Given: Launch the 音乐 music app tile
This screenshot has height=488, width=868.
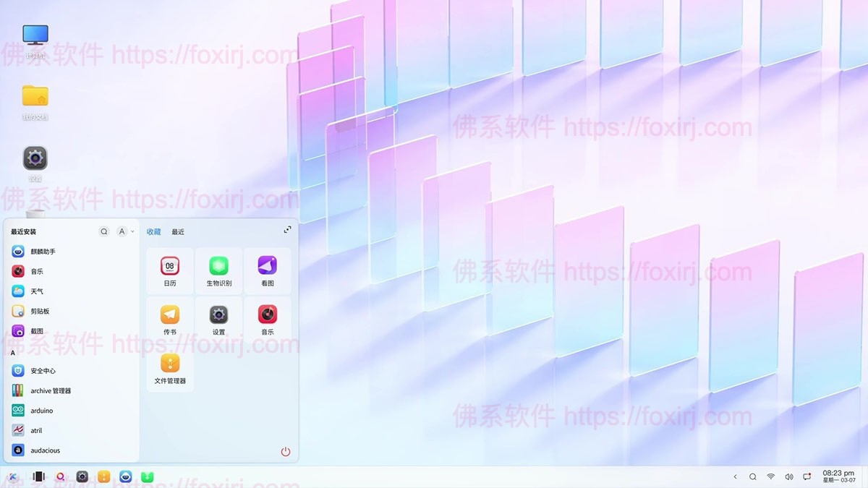Looking at the screenshot, I should [267, 320].
